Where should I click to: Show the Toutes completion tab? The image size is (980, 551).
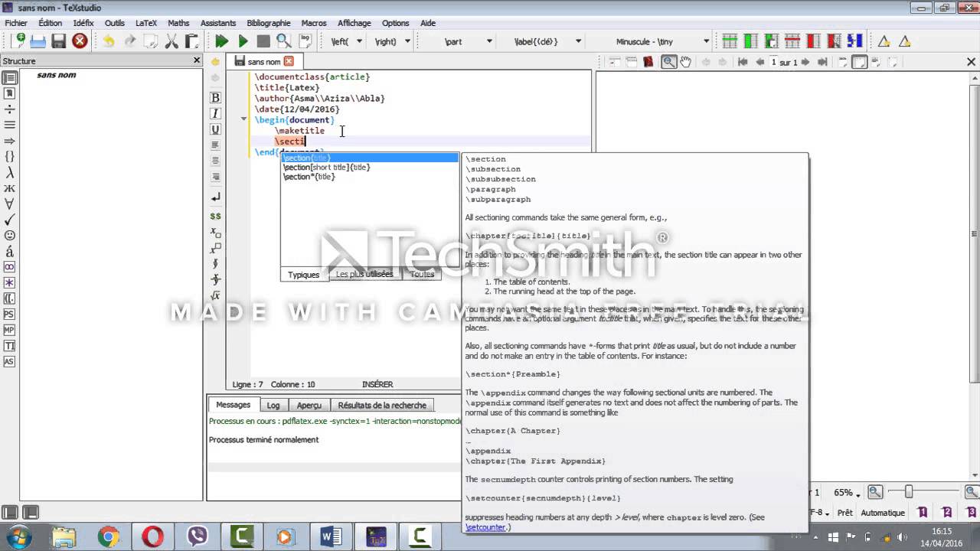coord(422,274)
